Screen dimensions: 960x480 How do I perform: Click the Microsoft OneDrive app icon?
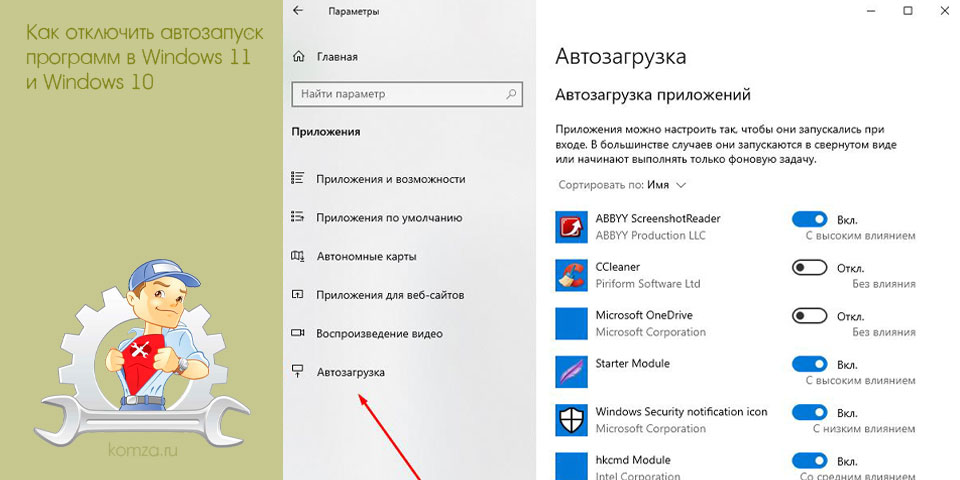point(571,323)
